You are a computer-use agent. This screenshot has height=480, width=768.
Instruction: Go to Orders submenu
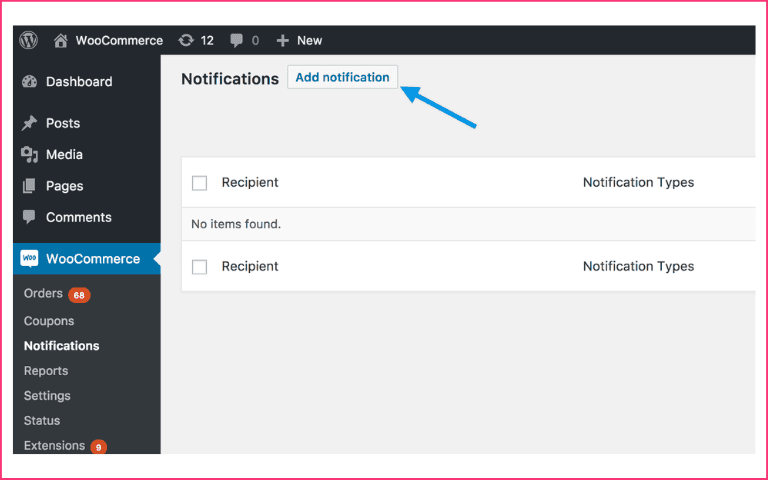pyautogui.click(x=43, y=293)
